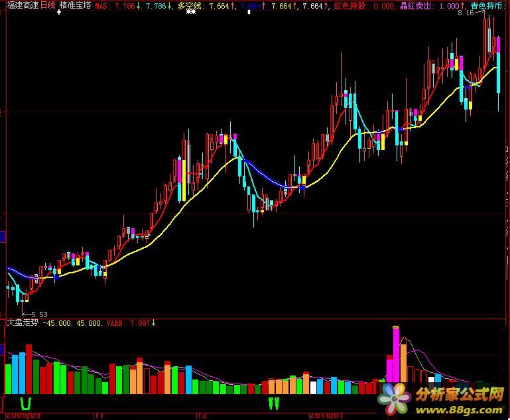Click the 11 month axis label
This screenshot has height=420, width=510.
99,416
